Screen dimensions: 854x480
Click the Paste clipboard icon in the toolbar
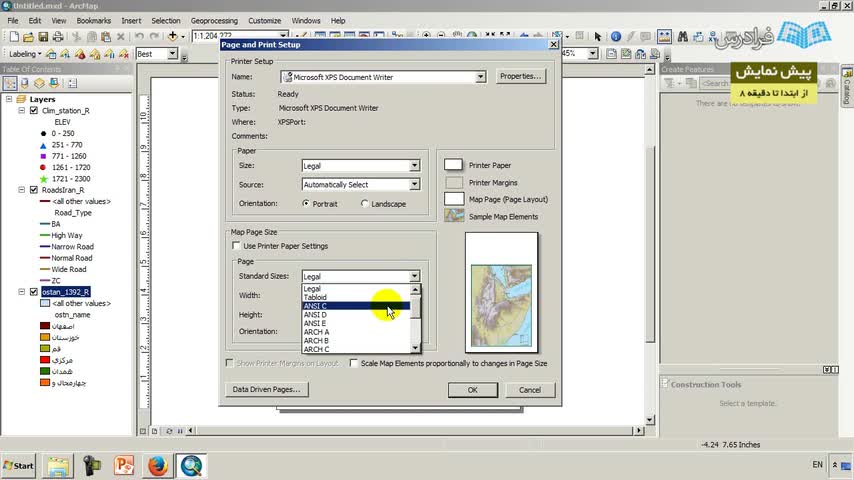click(106, 37)
